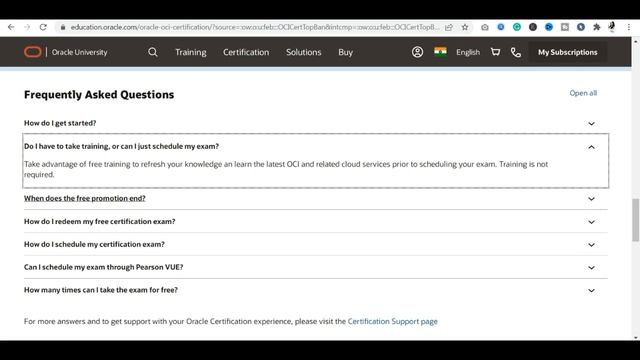Expand the how many times exam chevron
The image size is (640, 360).
pos(591,291)
